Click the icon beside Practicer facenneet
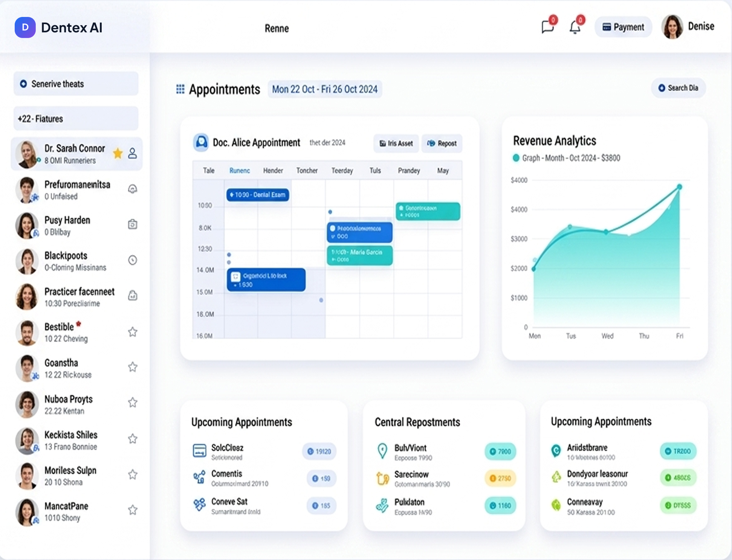The height and width of the screenshot is (560, 732). coord(133,295)
